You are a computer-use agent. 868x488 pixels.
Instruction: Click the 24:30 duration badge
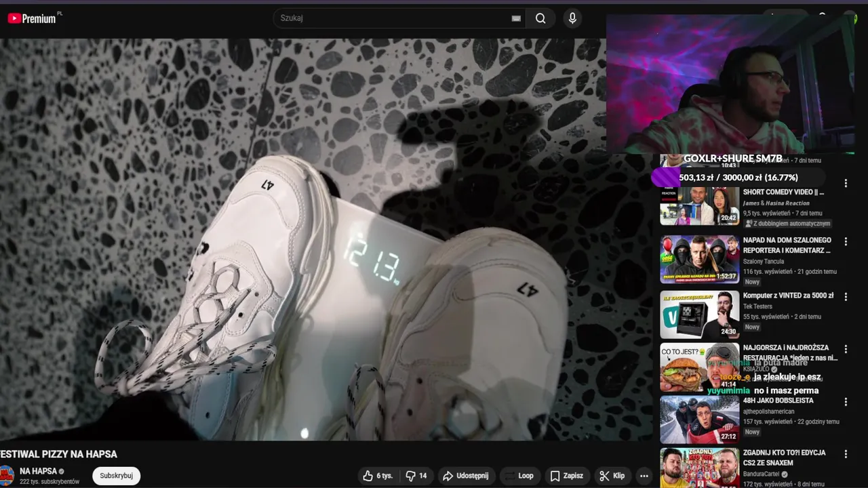(728, 331)
